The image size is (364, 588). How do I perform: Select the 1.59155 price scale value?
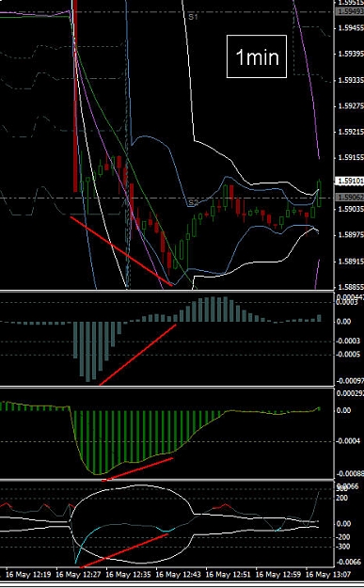[x=351, y=157]
